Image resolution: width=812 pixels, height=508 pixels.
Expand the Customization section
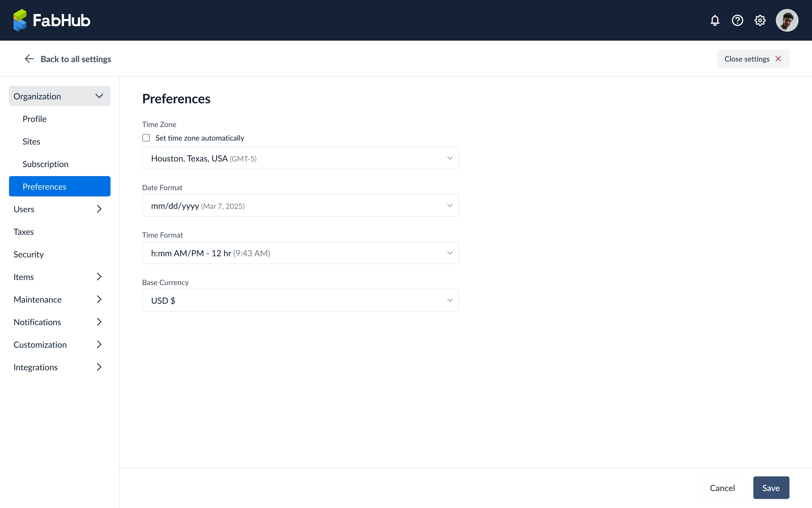60,344
